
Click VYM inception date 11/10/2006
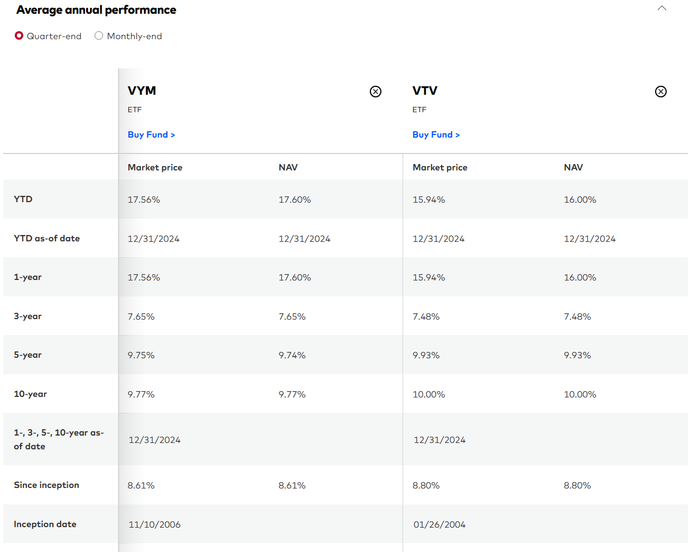(154, 524)
